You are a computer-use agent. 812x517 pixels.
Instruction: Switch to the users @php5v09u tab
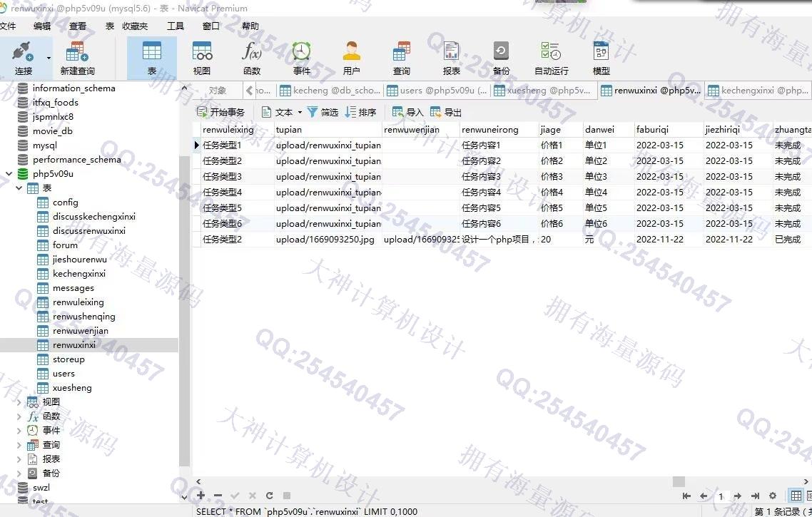tap(437, 91)
